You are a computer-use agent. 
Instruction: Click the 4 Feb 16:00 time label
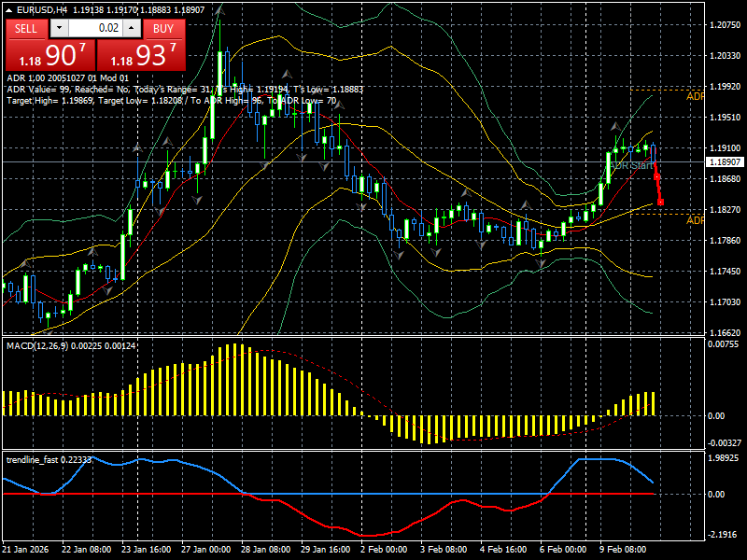coord(503,549)
